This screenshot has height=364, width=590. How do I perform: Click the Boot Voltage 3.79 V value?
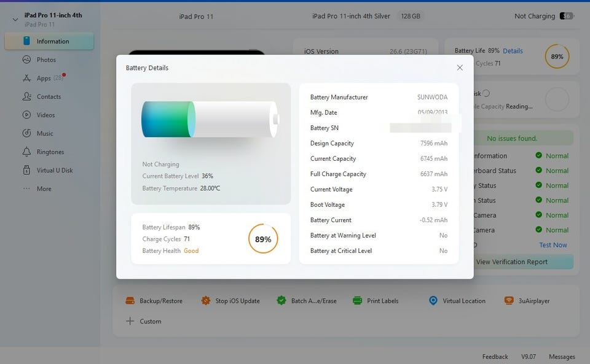point(439,205)
